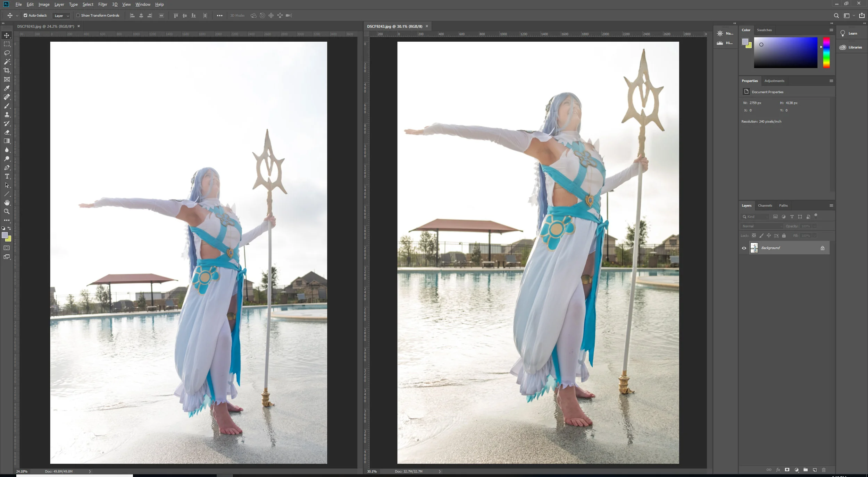Image resolution: width=868 pixels, height=477 pixels.
Task: Toggle lock position
Action: tap(769, 236)
